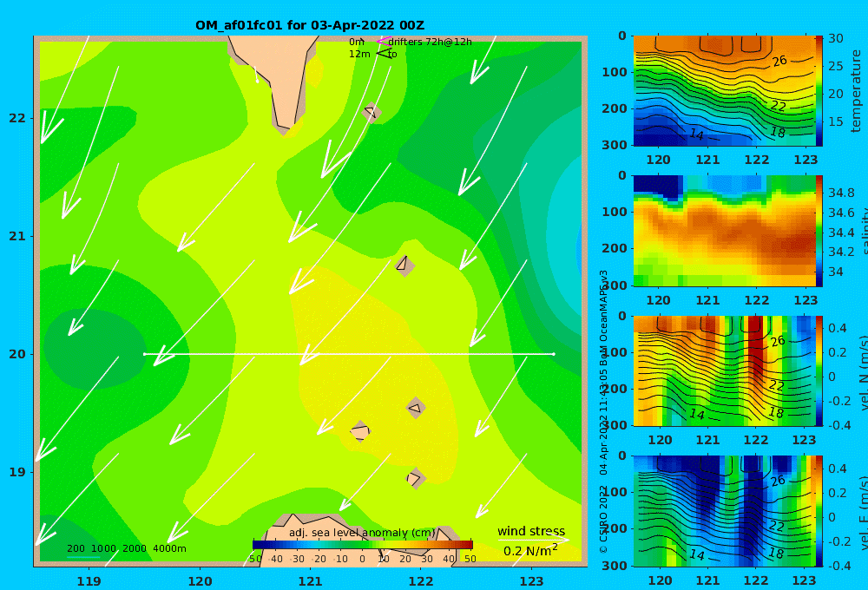Click the 'vel. E (m/s)' axis label
Image resolution: width=868 pixels, height=590 pixels.
coord(863,512)
